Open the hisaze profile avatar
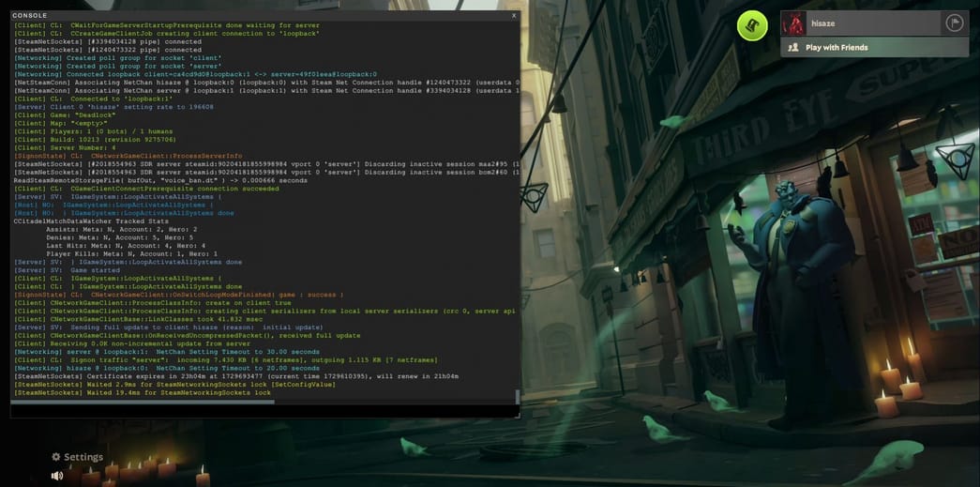This screenshot has width=980, height=487. pyautogui.click(x=794, y=23)
